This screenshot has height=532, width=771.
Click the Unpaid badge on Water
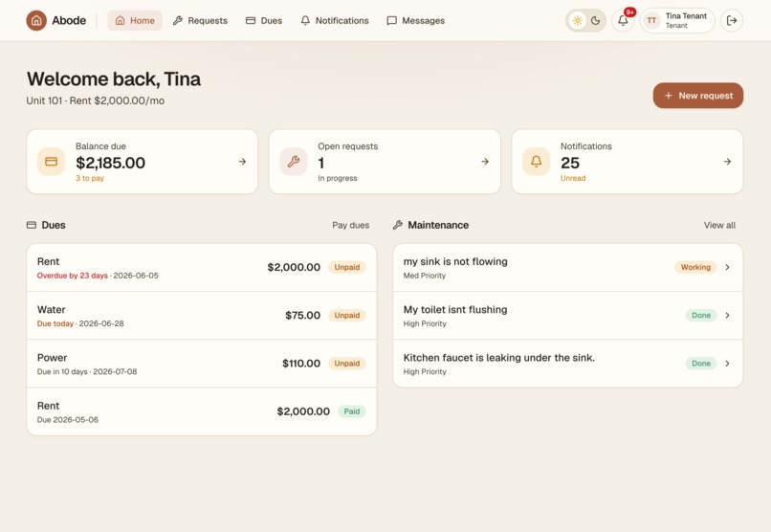(x=347, y=315)
